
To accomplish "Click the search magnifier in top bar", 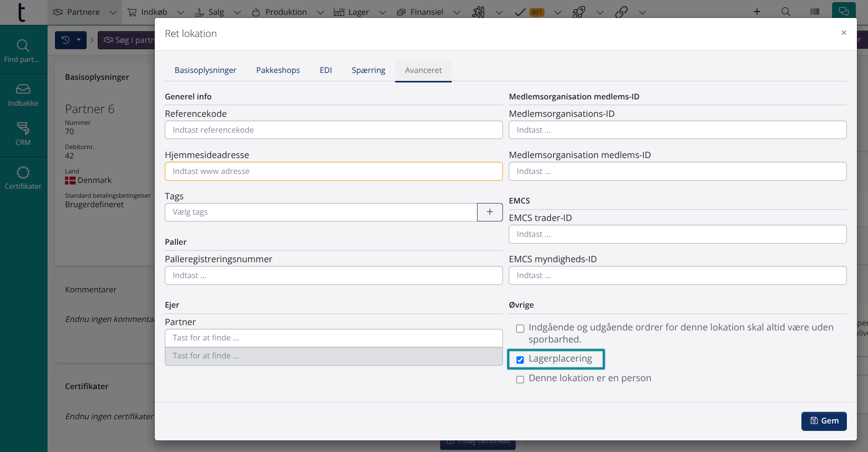I will [x=786, y=12].
